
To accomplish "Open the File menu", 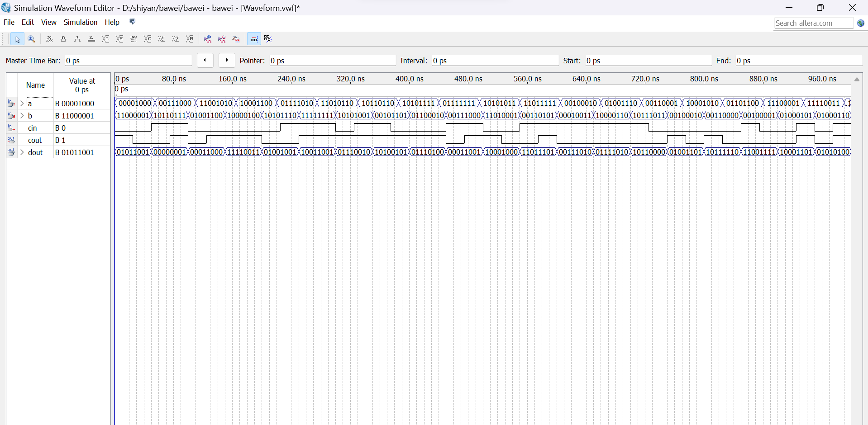I will point(9,22).
